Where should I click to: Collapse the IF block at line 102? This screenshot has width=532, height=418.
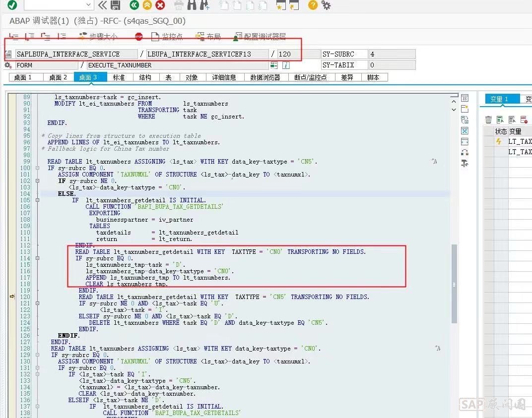pyautogui.click(x=37, y=180)
